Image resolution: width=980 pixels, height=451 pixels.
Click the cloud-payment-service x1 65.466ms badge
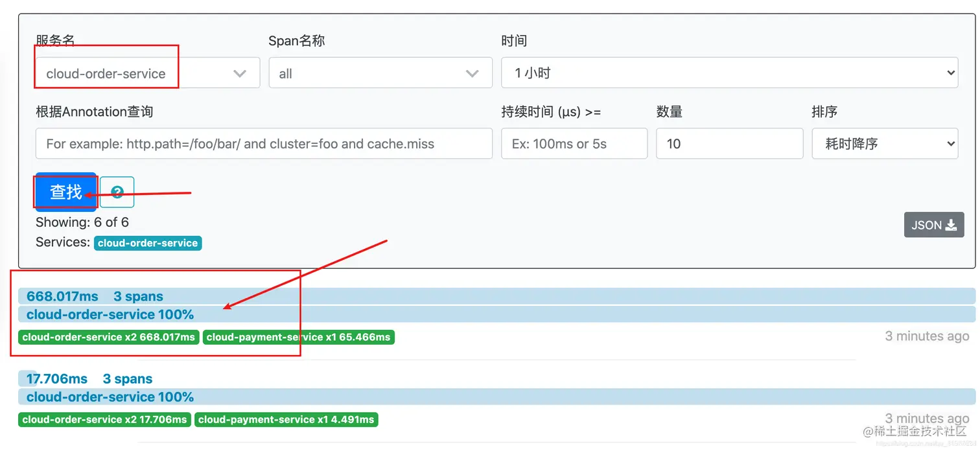[299, 337]
